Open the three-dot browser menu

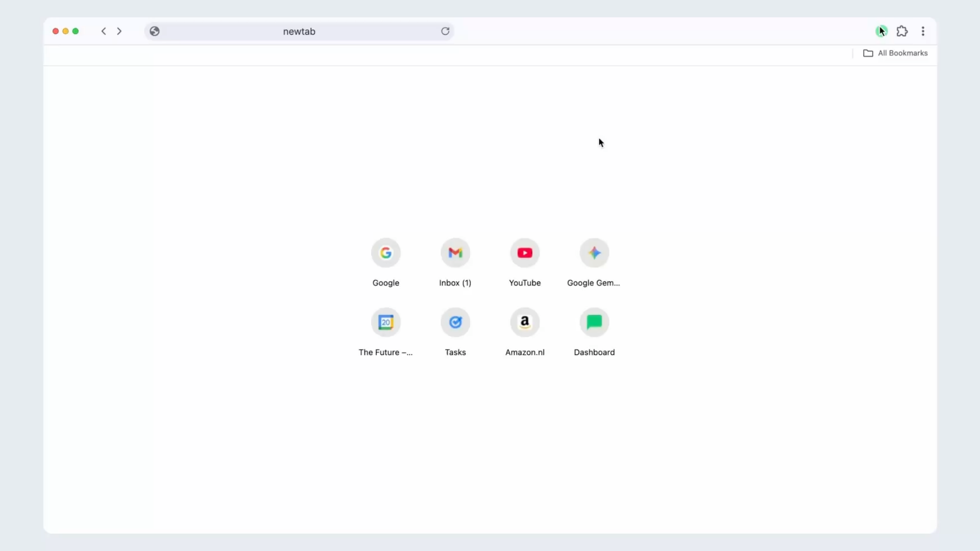point(923,31)
